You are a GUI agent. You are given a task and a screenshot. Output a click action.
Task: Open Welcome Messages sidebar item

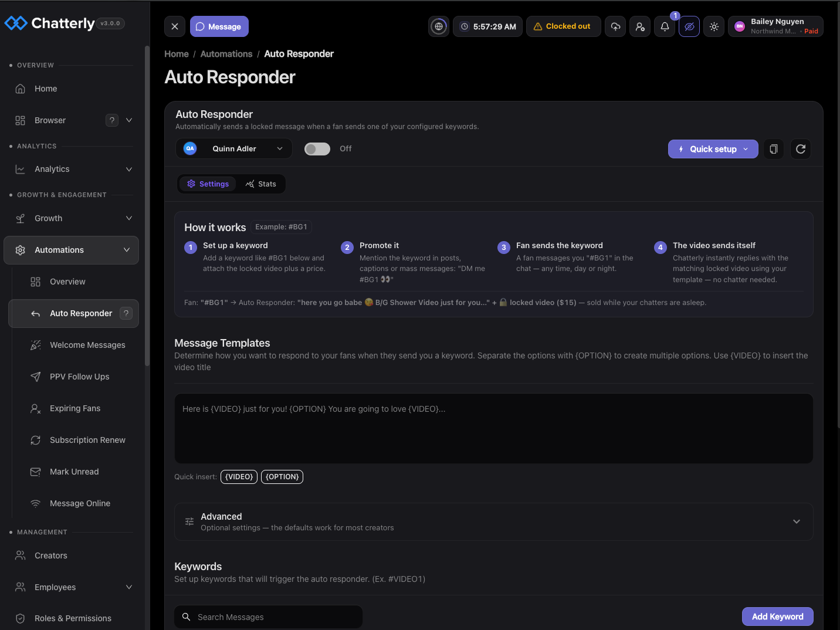(73, 345)
